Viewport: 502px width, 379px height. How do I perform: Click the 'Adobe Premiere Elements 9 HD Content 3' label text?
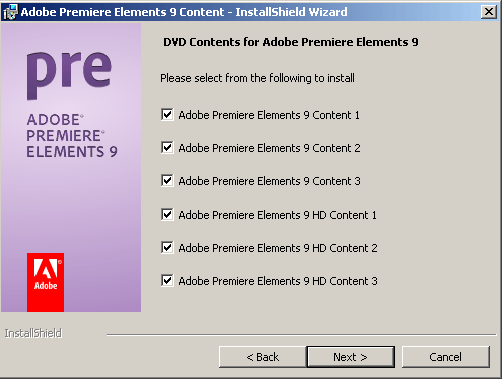point(278,281)
